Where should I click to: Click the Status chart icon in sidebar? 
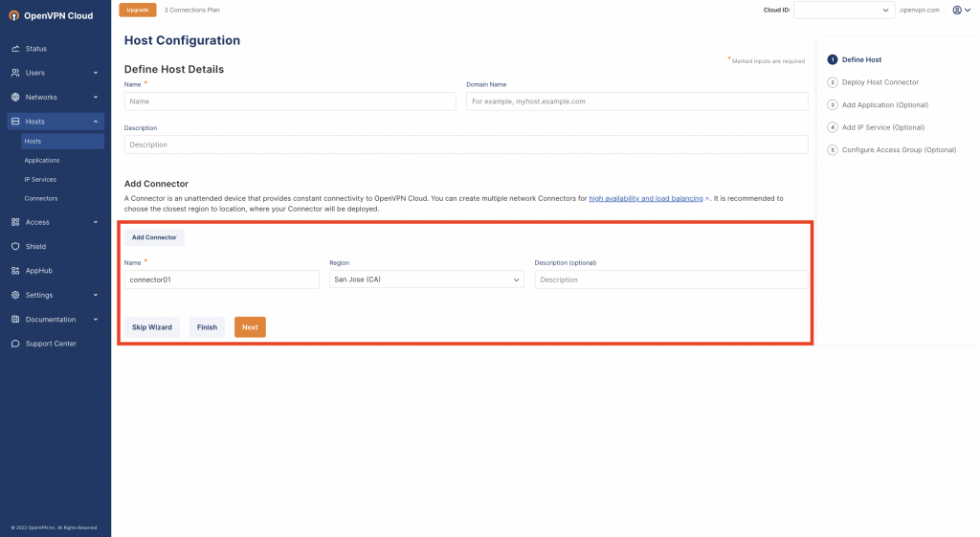point(15,49)
